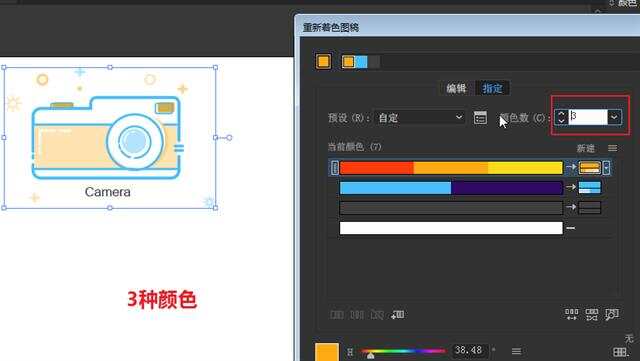
Task: Click exclude selected colors icon
Action: (377, 314)
